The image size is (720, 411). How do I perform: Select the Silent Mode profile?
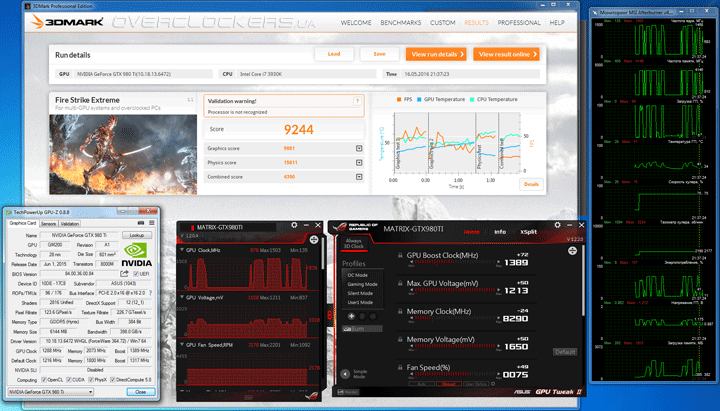360,293
